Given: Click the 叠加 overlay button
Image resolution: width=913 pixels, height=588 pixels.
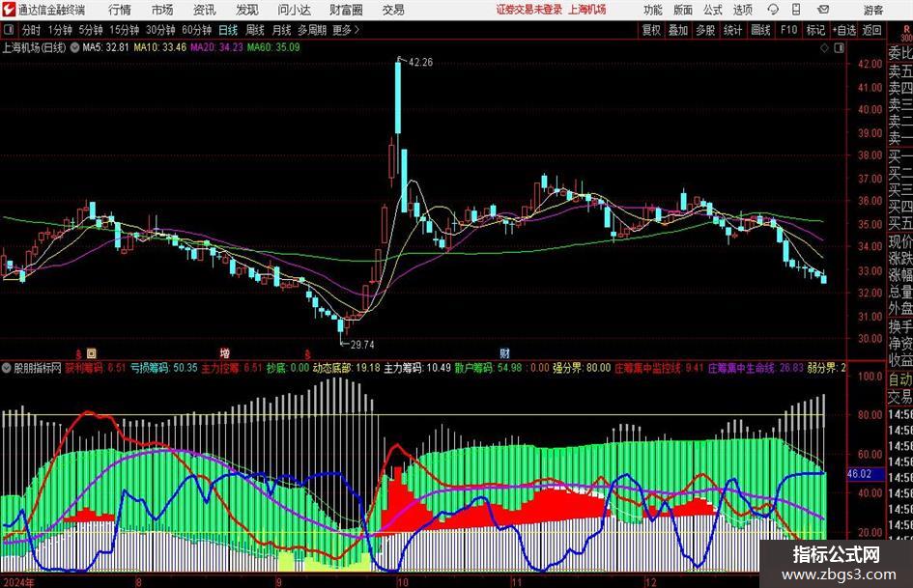Looking at the screenshot, I should coord(678,30).
